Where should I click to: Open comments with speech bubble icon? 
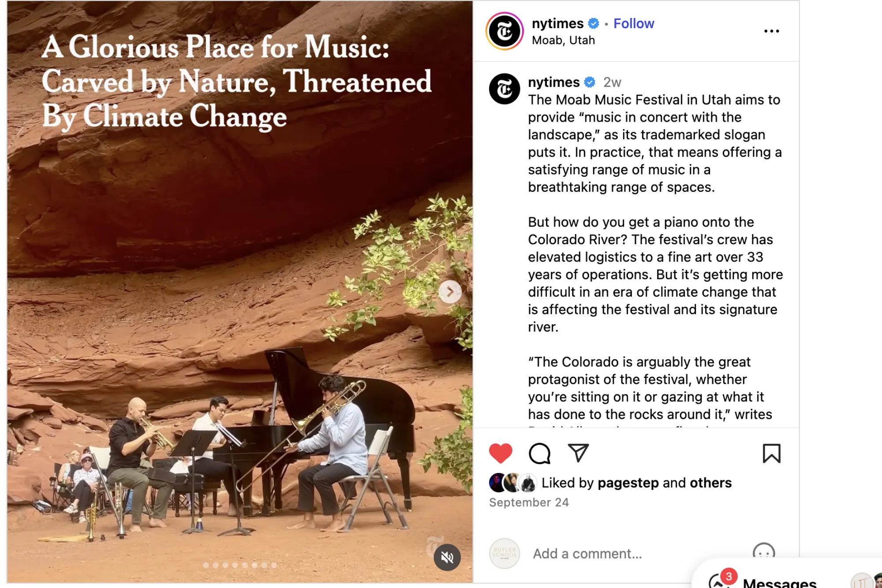tap(539, 453)
